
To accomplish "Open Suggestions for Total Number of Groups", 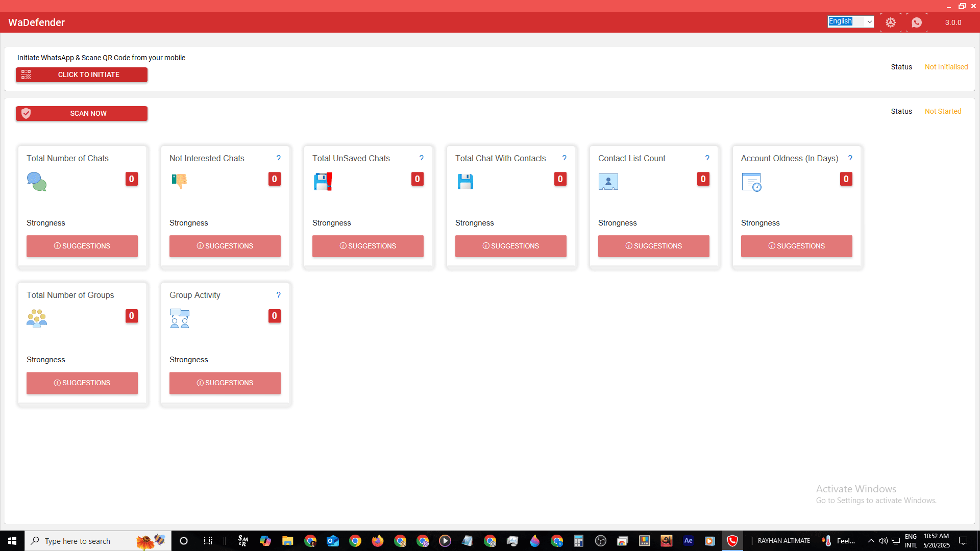I will click(x=82, y=383).
